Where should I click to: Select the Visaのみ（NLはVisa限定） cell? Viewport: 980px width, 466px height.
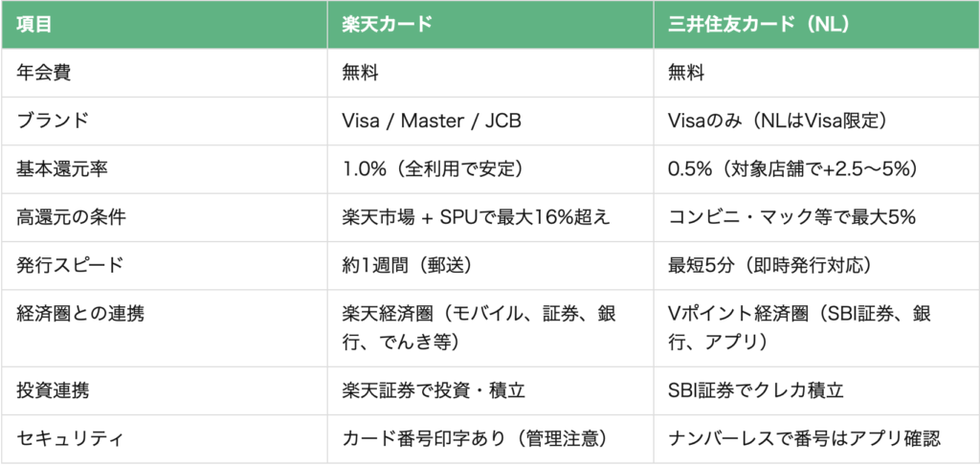tap(777, 122)
